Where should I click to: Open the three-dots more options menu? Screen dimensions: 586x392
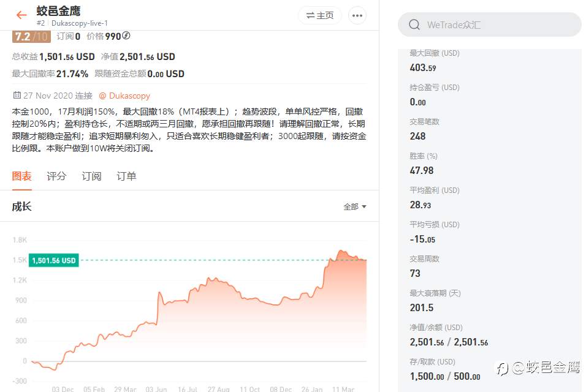click(x=357, y=16)
